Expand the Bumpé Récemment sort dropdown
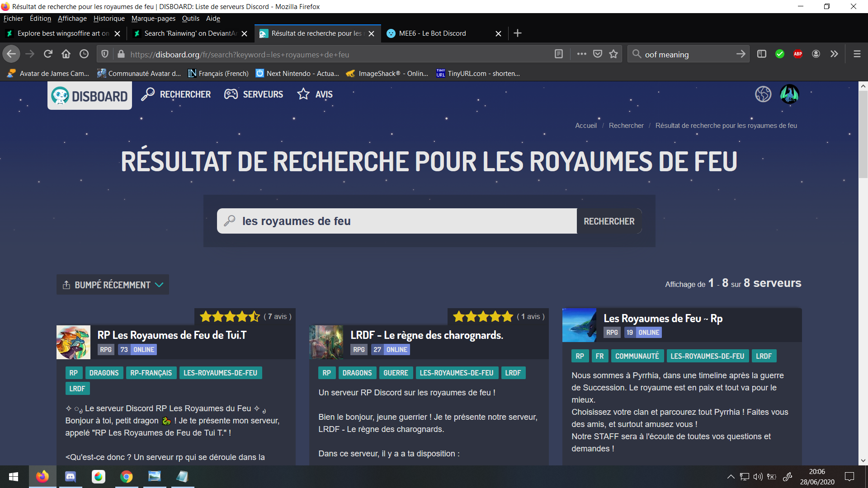Image resolution: width=868 pixels, height=488 pixels. pyautogui.click(x=113, y=285)
